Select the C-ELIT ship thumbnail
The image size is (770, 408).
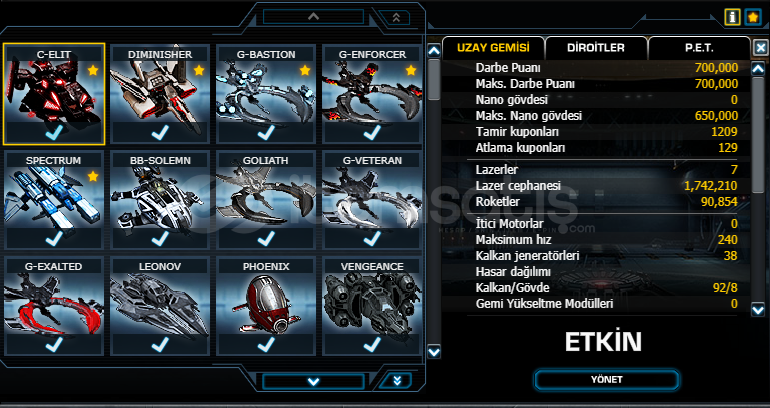pyautogui.click(x=54, y=94)
